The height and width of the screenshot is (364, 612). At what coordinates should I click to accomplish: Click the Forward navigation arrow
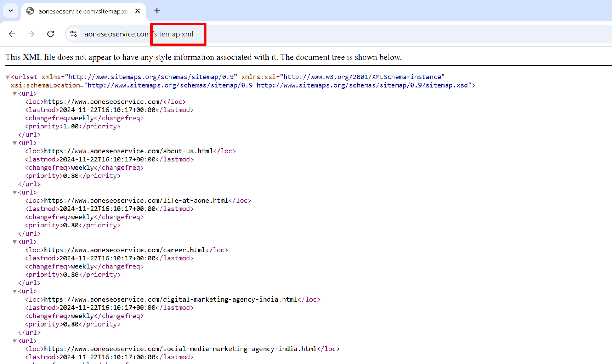(31, 34)
